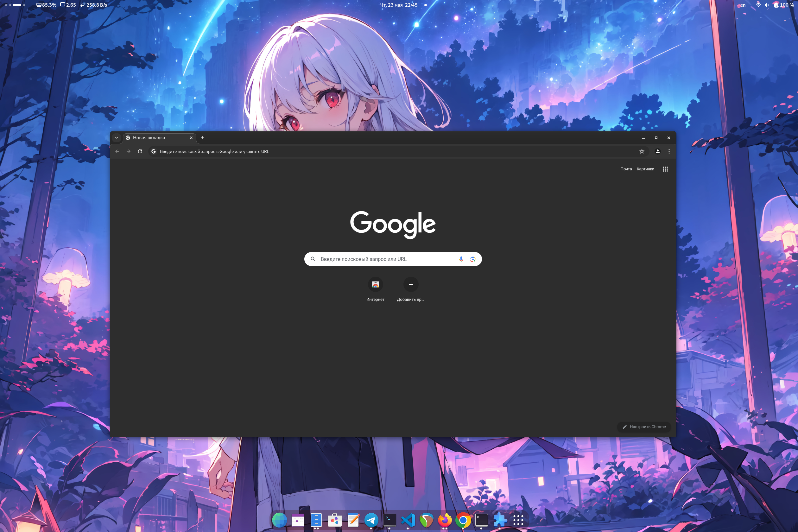Open the Google apps grid
798x532 pixels.
coord(665,169)
